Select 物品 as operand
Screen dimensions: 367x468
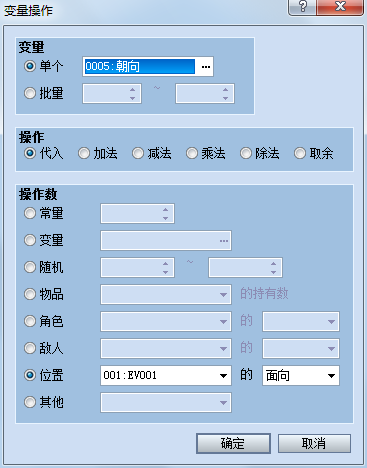(30, 294)
